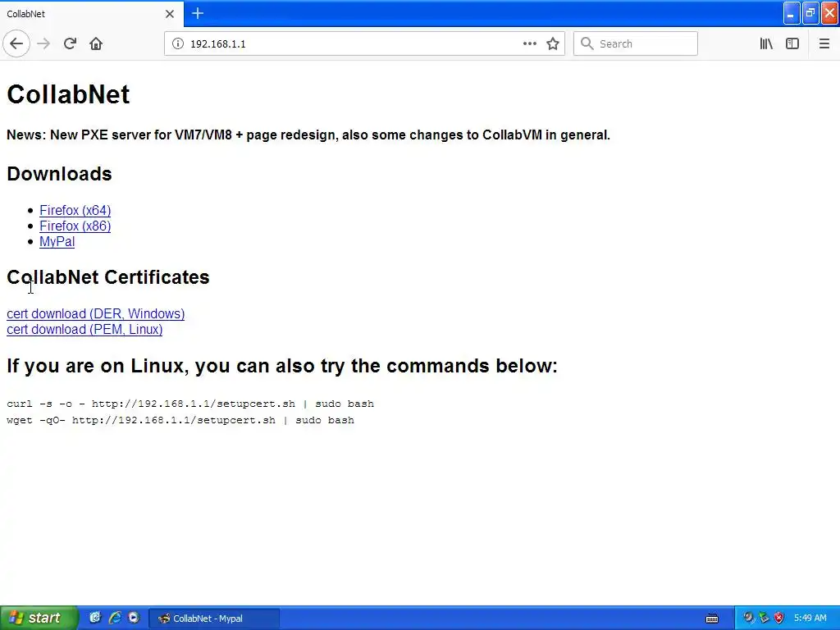Download the DER Windows certificate
This screenshot has width=840, height=630.
point(95,313)
